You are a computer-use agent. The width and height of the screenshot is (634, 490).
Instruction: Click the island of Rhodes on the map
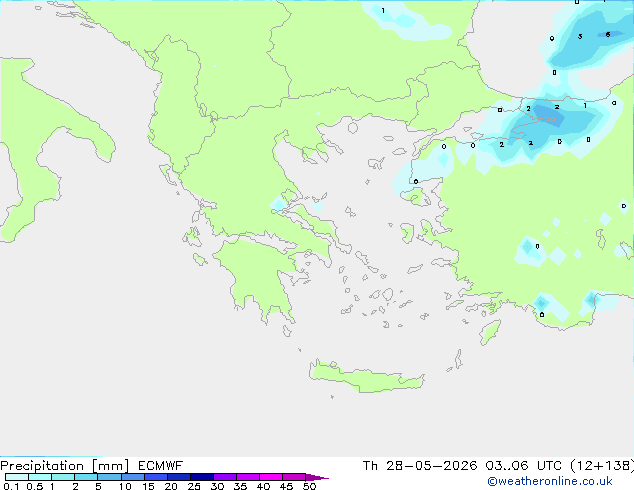click(490, 332)
